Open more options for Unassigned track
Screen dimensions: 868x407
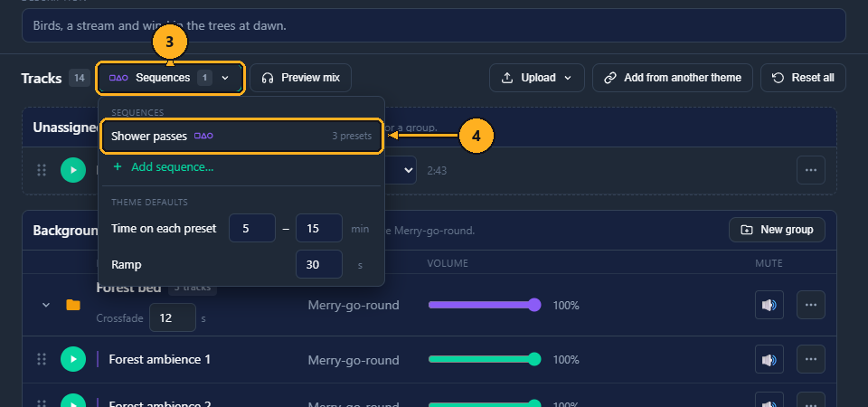[810, 170]
